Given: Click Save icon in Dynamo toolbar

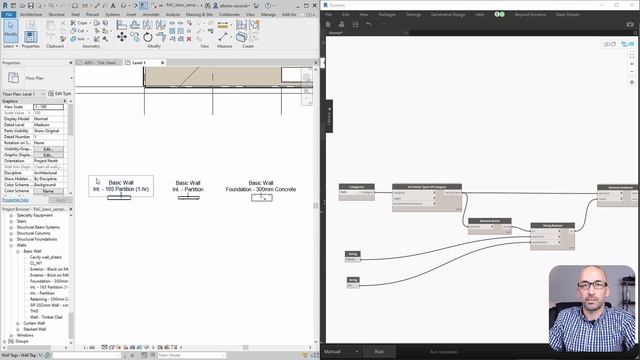Looking at the screenshot, I should (356, 24).
